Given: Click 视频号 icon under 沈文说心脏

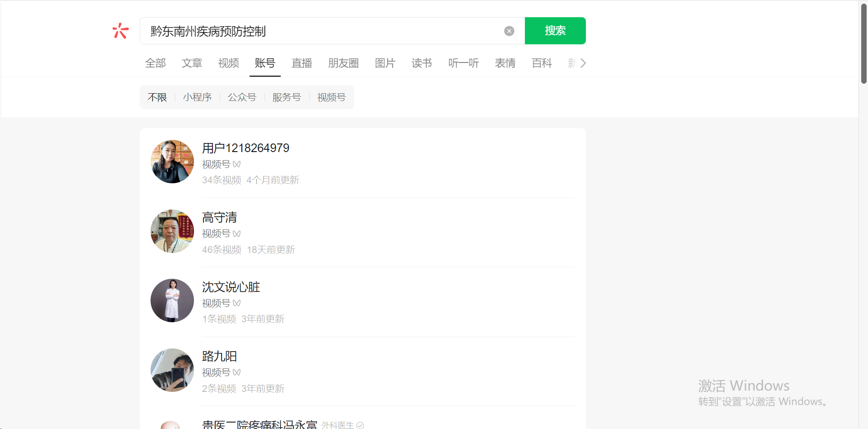Looking at the screenshot, I should pos(237,303).
